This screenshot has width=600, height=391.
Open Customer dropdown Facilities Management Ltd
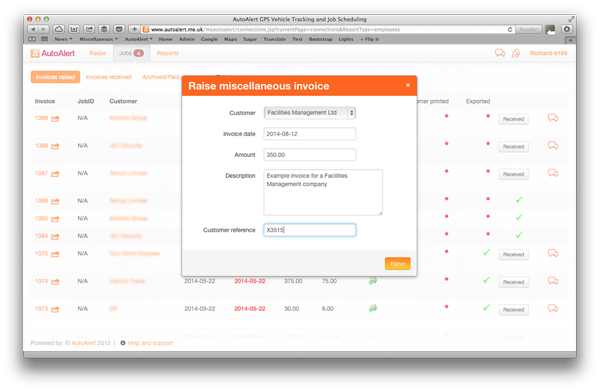(x=310, y=113)
